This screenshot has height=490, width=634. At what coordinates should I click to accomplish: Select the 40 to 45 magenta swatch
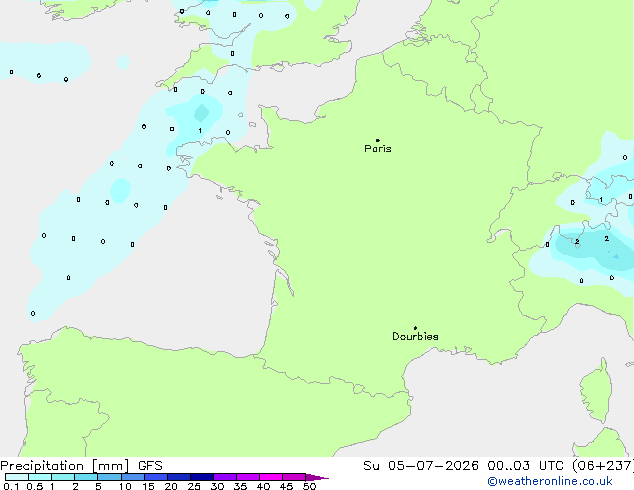click(271, 477)
